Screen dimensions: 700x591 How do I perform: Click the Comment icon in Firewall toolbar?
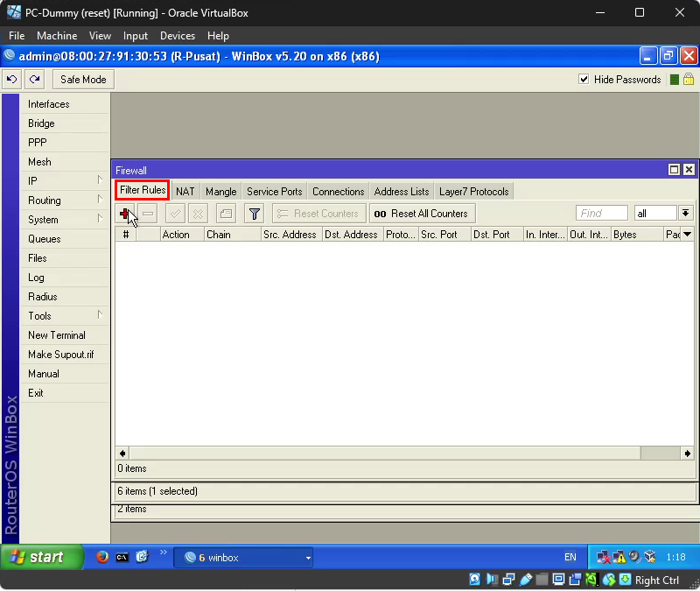226,214
